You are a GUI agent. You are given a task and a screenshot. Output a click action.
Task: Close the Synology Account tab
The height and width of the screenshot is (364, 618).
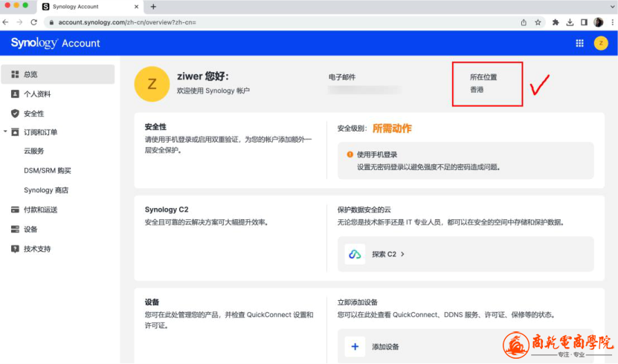point(136,7)
